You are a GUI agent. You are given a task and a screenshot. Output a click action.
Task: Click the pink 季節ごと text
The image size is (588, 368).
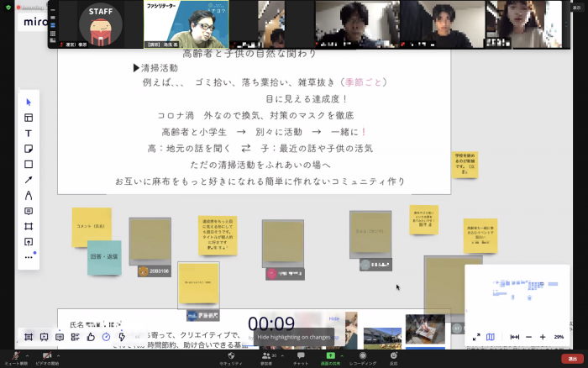click(x=363, y=82)
